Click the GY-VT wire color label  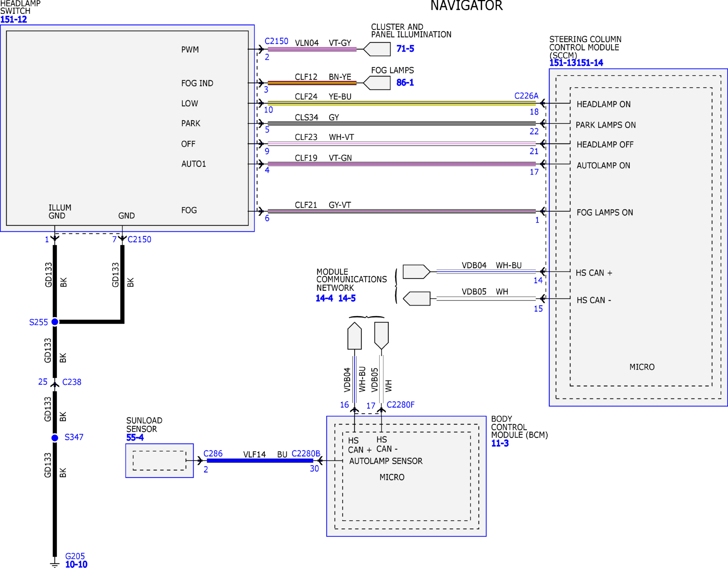340,205
